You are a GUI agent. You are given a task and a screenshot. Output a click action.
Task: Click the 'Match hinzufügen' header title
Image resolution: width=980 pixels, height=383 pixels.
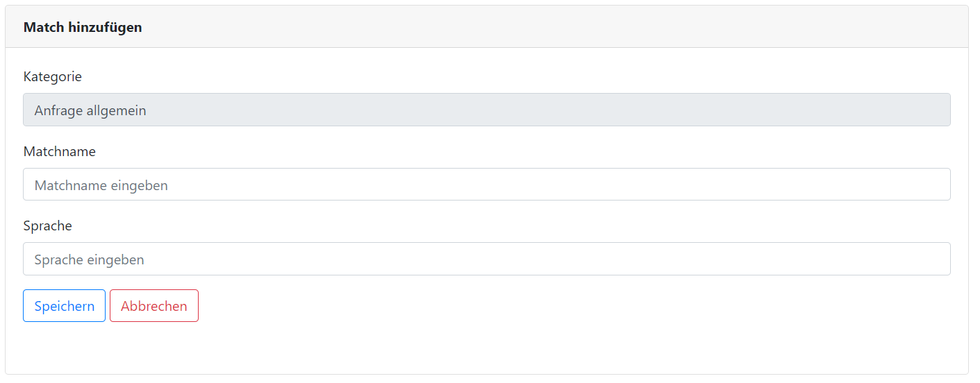tap(83, 28)
